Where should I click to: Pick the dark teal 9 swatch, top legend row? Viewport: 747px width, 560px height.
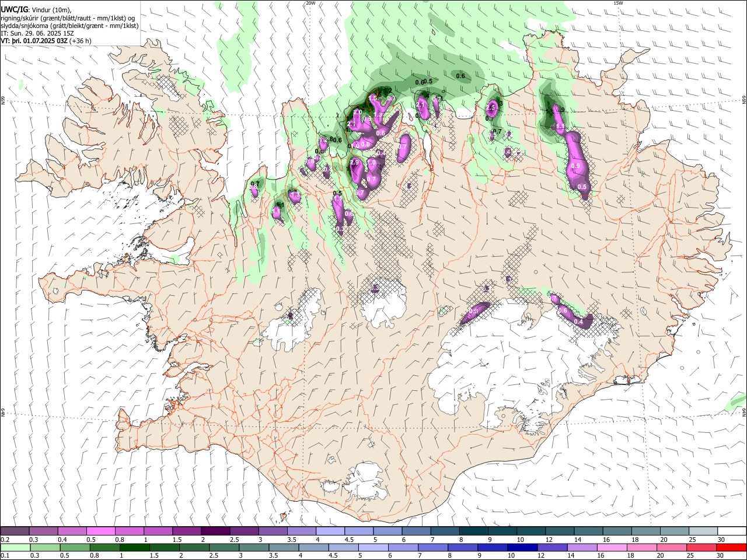502,531
